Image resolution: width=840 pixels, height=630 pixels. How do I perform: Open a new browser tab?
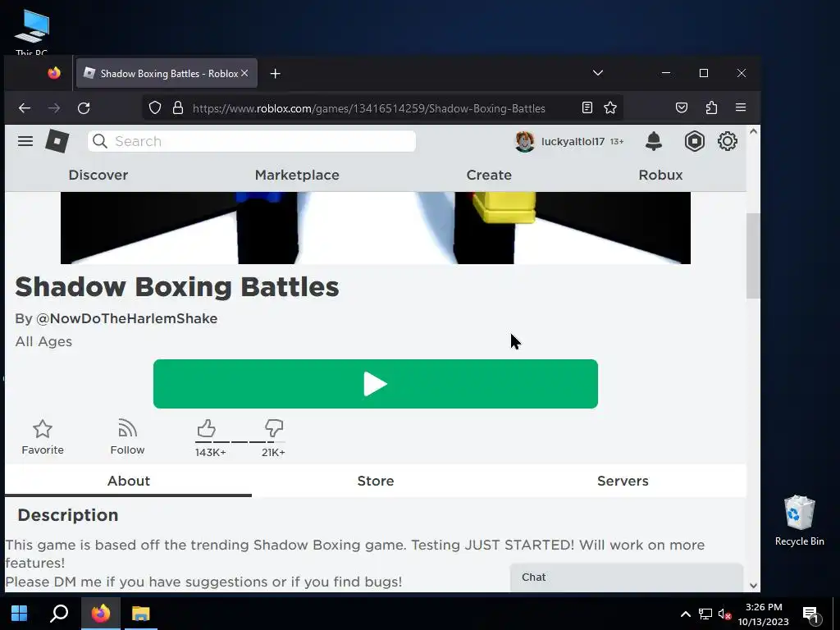coord(276,73)
